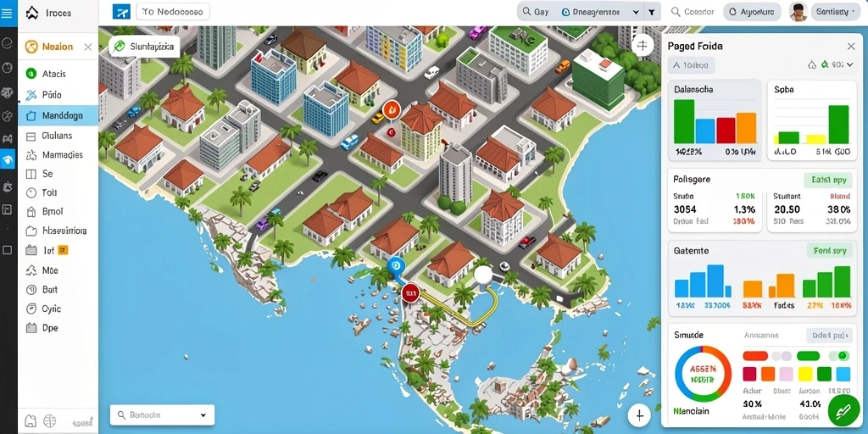Viewport: 868px width, 434px height.
Task: Click the Dalansoia bar chart card
Action: pyautogui.click(x=715, y=120)
